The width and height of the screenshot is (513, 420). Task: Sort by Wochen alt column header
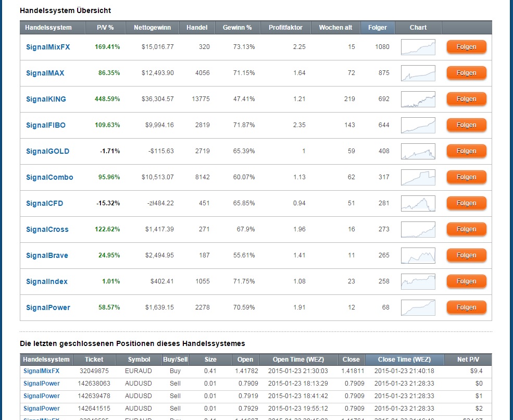click(335, 28)
